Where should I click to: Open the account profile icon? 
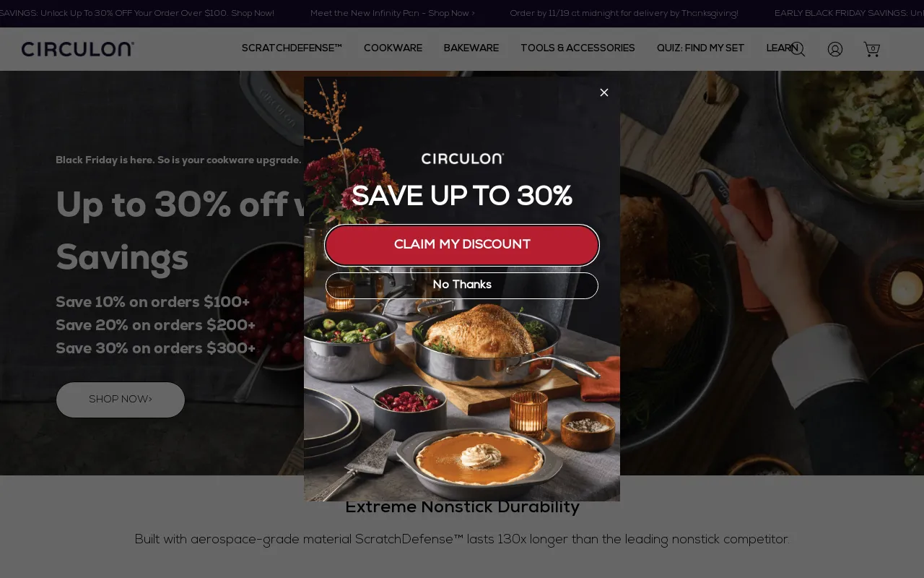pos(835,49)
